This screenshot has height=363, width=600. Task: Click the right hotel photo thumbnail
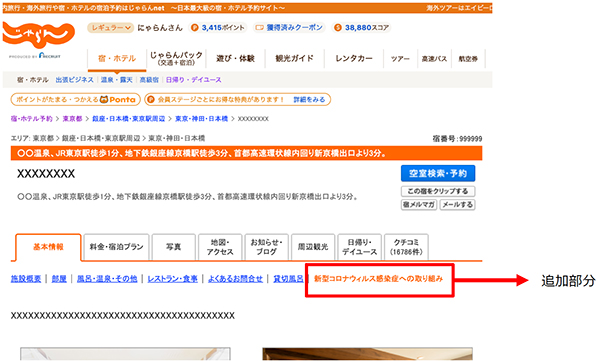tap(367, 354)
